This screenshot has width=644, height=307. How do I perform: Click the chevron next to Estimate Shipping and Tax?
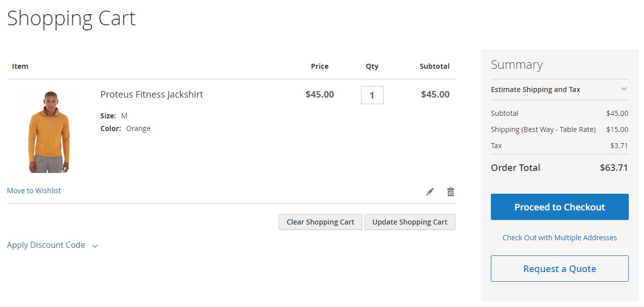tap(624, 89)
